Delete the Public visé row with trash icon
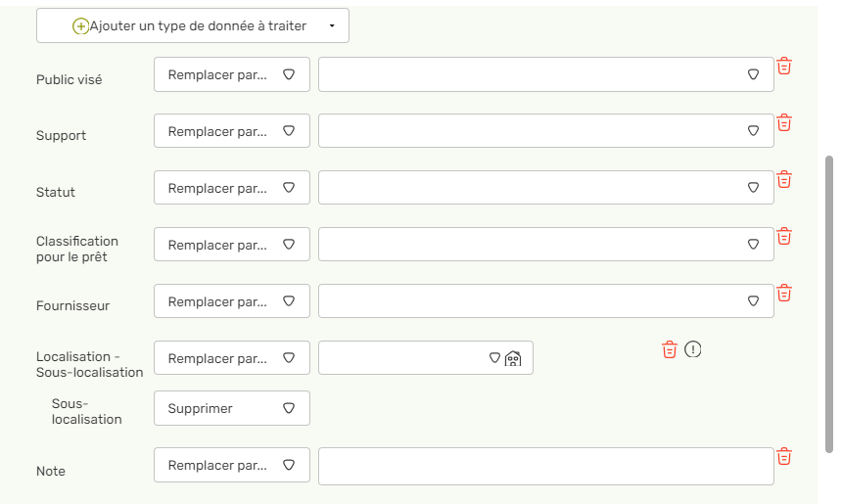841x504 pixels. (x=784, y=66)
